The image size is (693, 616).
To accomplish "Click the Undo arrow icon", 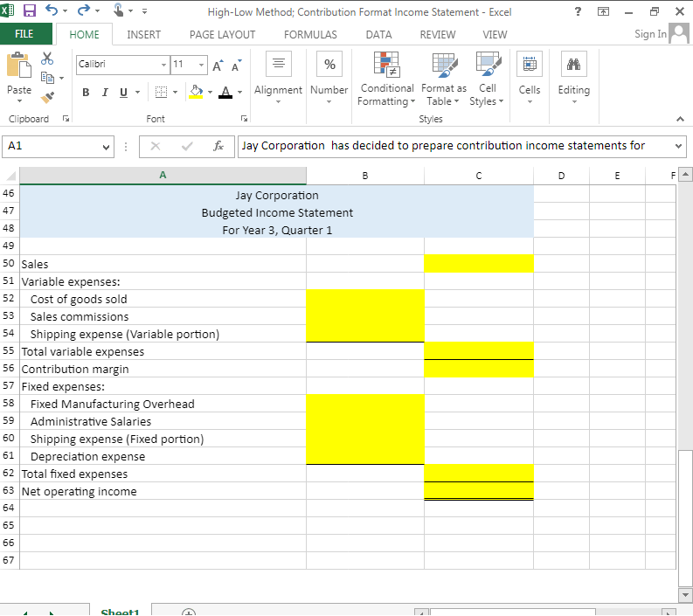I will tap(52, 10).
